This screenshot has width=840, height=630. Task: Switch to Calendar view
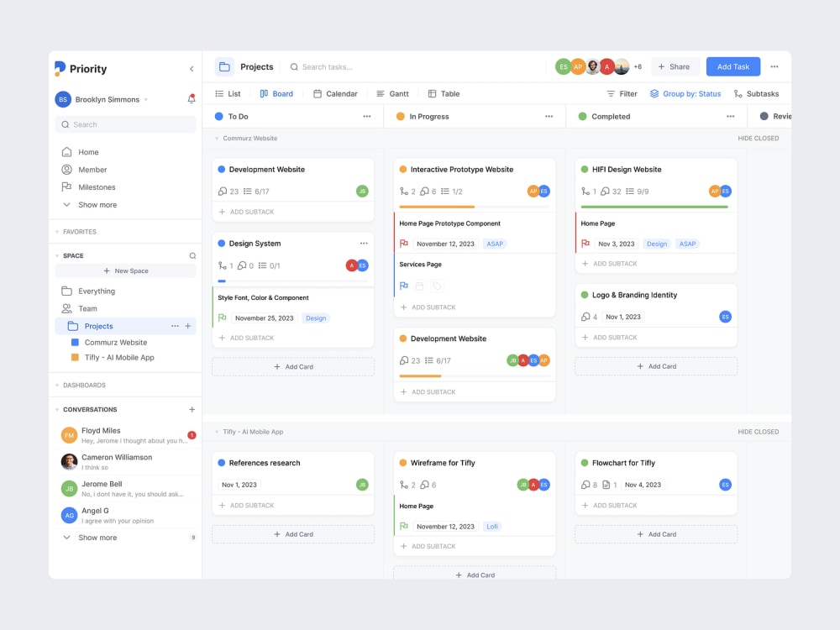pos(335,94)
